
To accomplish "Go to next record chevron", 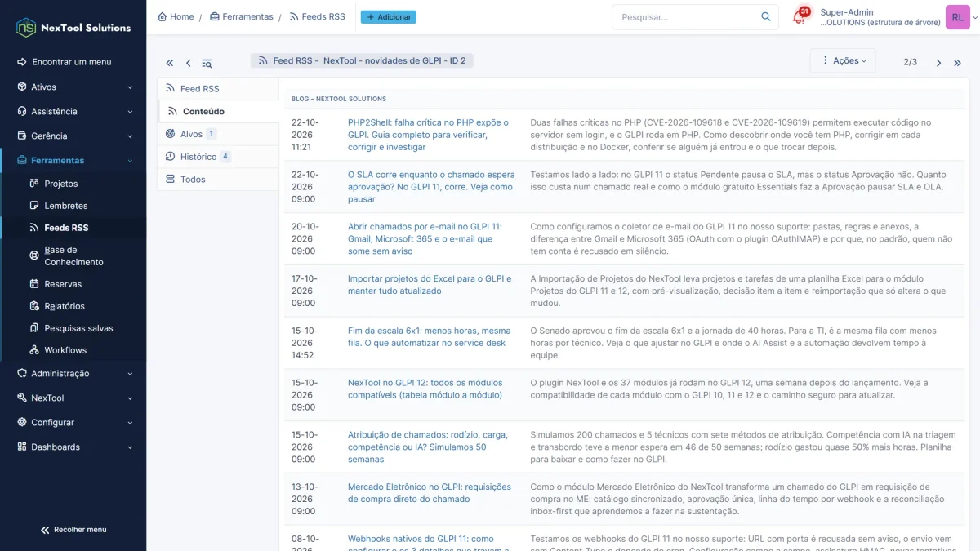I will 938,63.
